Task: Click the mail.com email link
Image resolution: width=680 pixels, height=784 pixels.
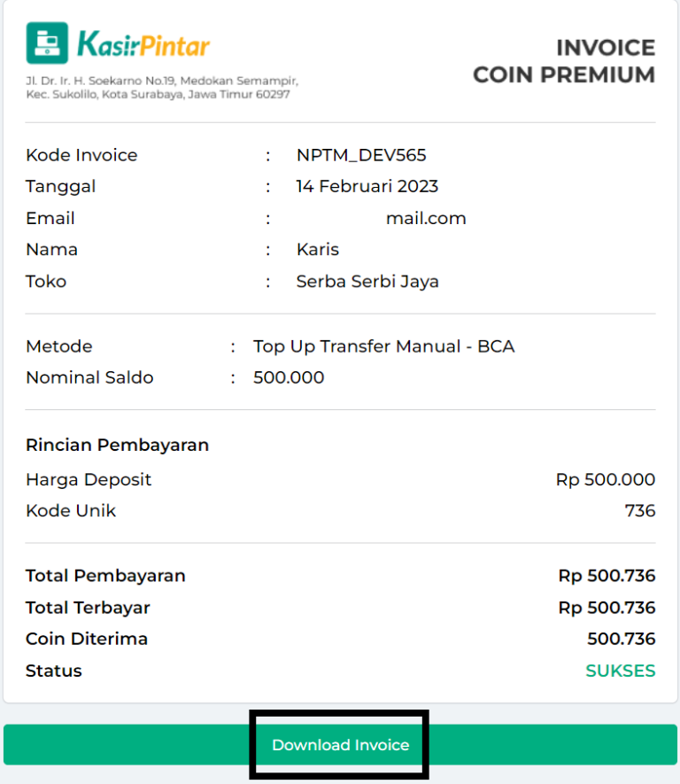Action: point(426,218)
